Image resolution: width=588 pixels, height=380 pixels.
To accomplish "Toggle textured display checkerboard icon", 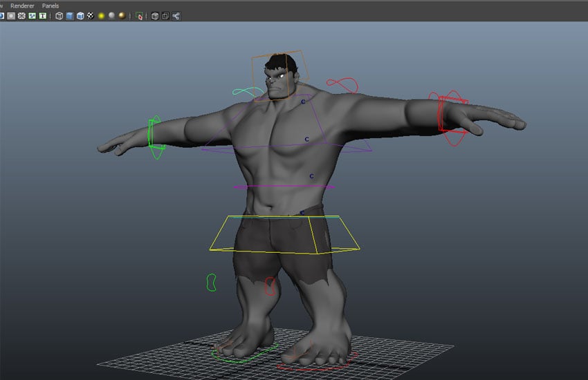I will coord(91,16).
